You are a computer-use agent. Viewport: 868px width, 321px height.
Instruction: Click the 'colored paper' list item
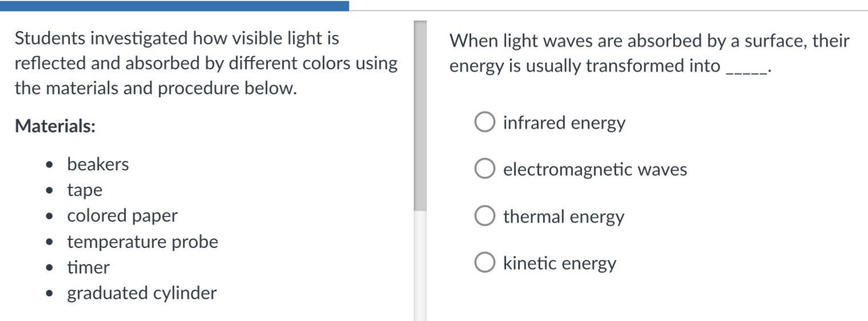pos(122,216)
